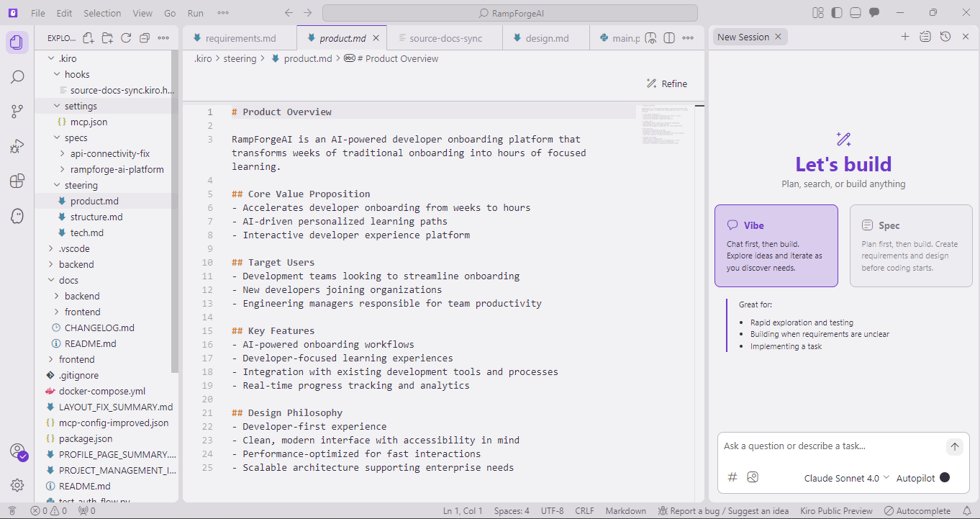Open the Run menu
980x519 pixels.
(195, 13)
